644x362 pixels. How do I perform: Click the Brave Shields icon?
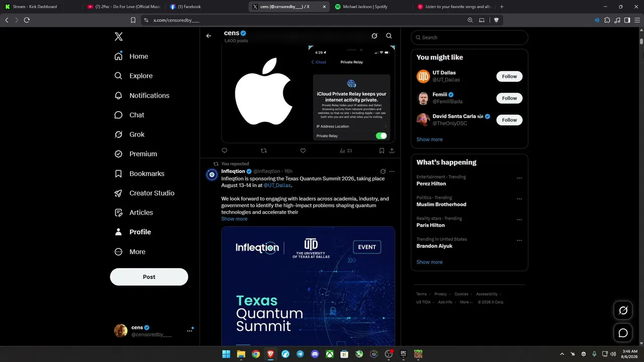[x=496, y=20]
